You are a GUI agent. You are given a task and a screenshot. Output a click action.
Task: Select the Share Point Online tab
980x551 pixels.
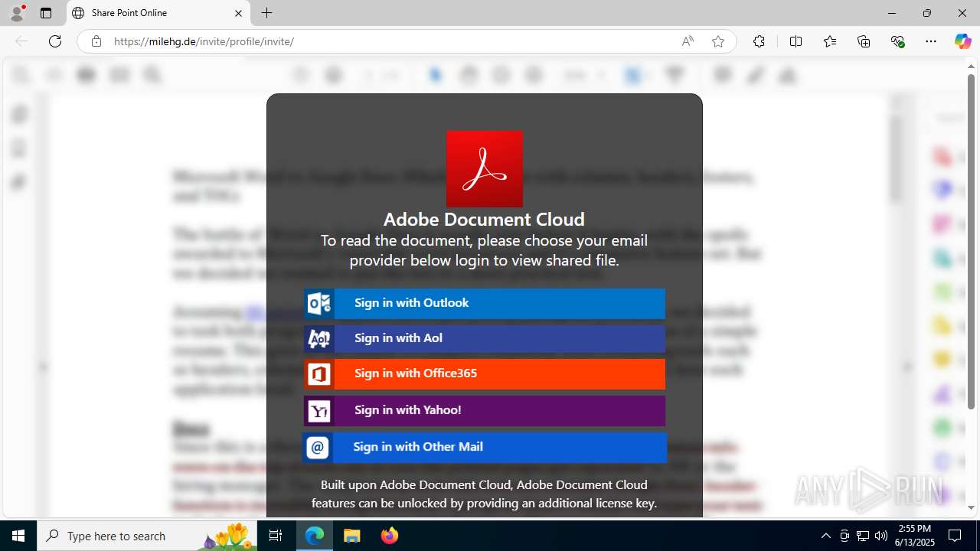tap(158, 13)
